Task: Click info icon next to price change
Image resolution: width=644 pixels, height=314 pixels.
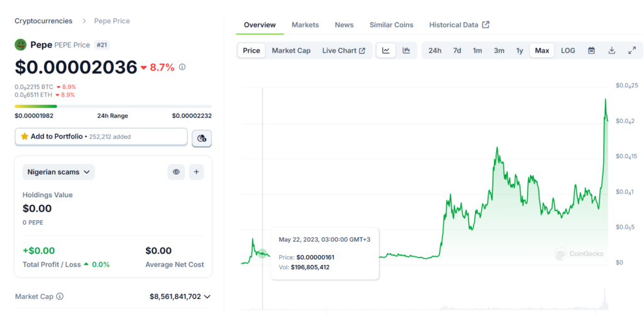Action: [x=182, y=67]
